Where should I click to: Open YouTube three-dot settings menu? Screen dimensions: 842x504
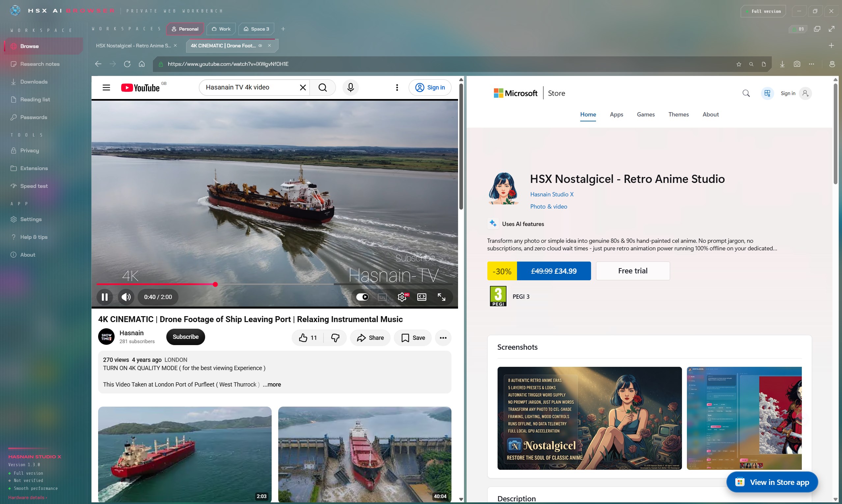pyautogui.click(x=397, y=88)
